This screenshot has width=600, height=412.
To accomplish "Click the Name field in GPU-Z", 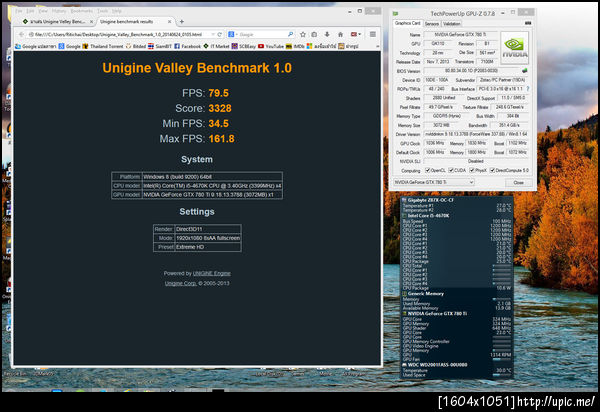I will (x=460, y=35).
